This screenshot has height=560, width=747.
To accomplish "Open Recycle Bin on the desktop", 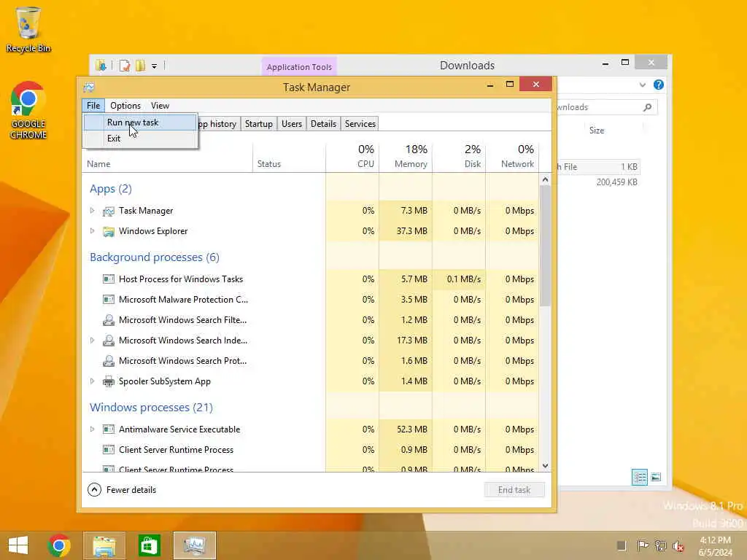I will (x=28, y=29).
